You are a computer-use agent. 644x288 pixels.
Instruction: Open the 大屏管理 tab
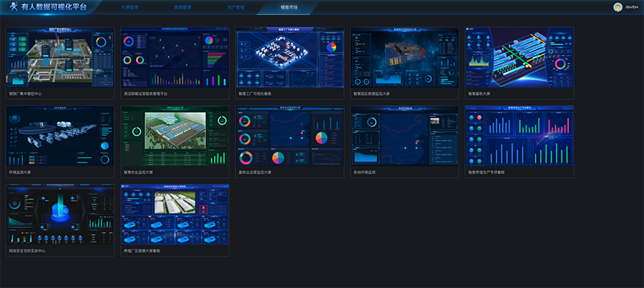(x=130, y=7)
